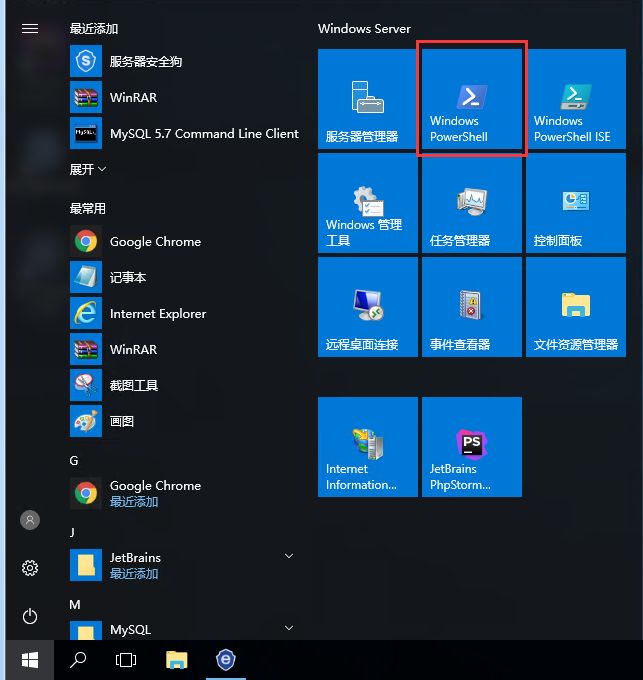Open the JetBrains folder entry
Screen dimensions: 643x680
pyautogui.click(x=184, y=565)
